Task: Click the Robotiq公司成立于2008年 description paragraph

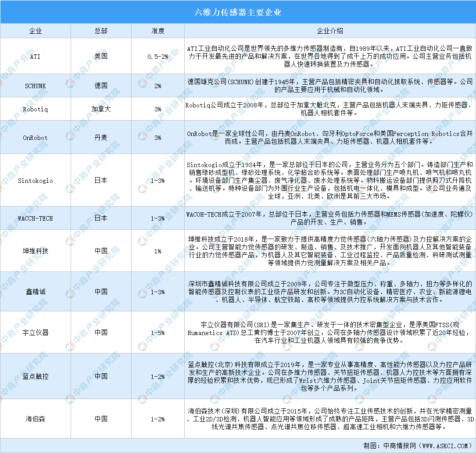Action: (329, 109)
